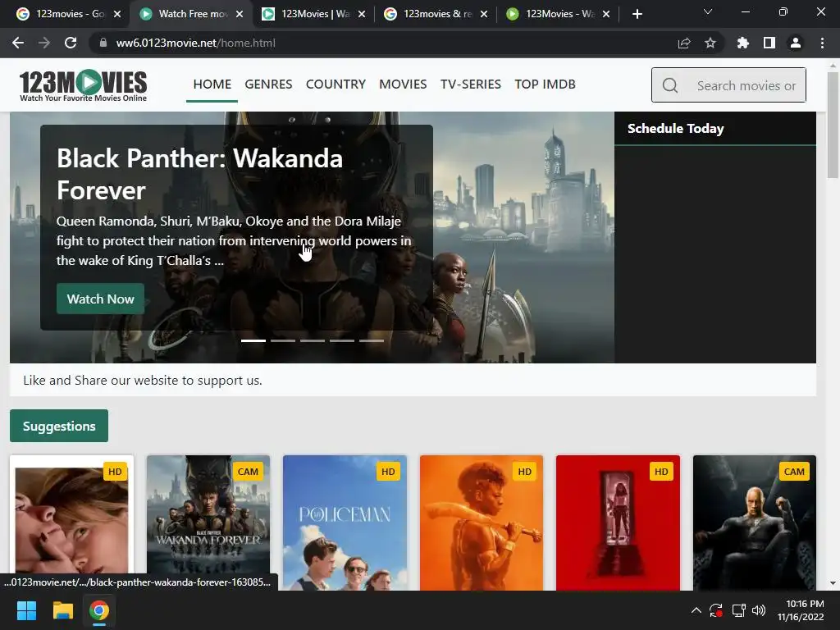Click the padlock site info icon
Screen dimensions: 840x630
click(x=103, y=43)
